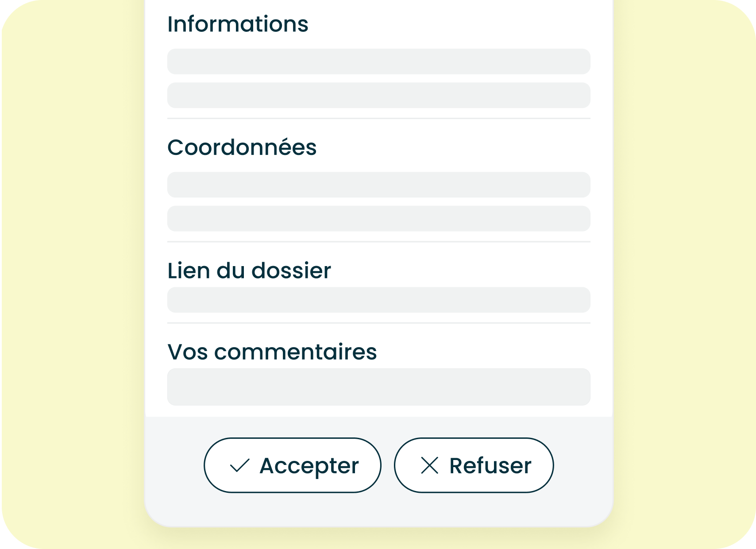Click the divider line below Informations fields

tap(378, 119)
